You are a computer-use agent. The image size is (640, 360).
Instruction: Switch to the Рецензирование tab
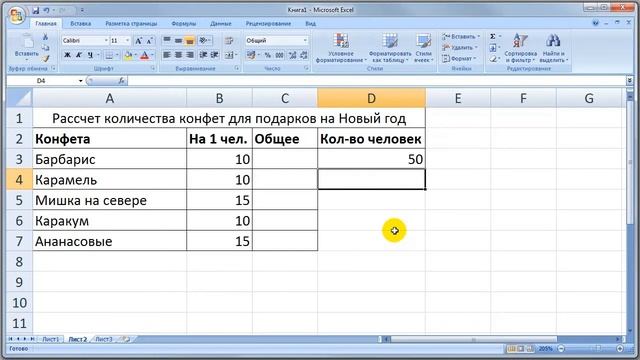(268, 24)
